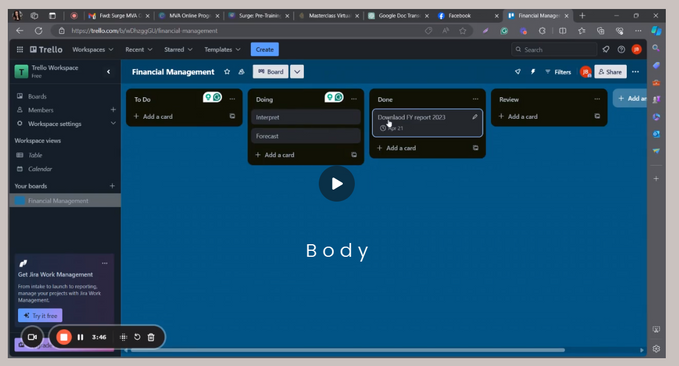Image resolution: width=679 pixels, height=366 pixels.
Task: Open the Trello apps grid icon
Action: (x=20, y=49)
